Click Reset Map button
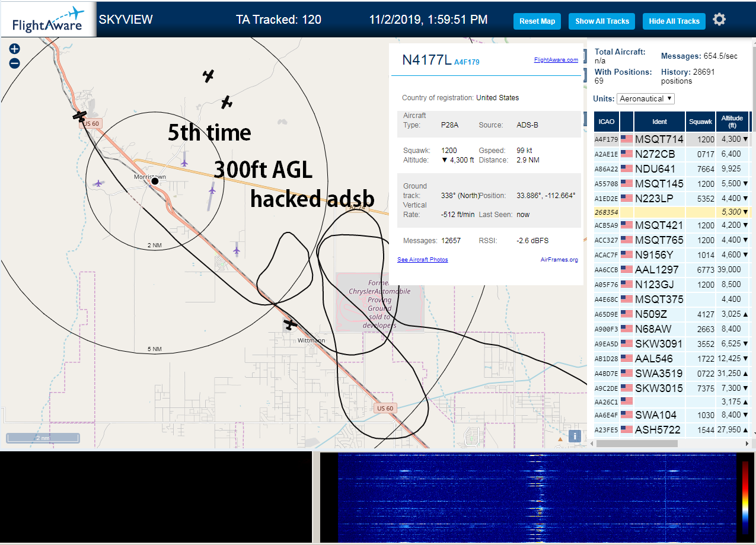The height and width of the screenshot is (545, 756). (x=537, y=21)
